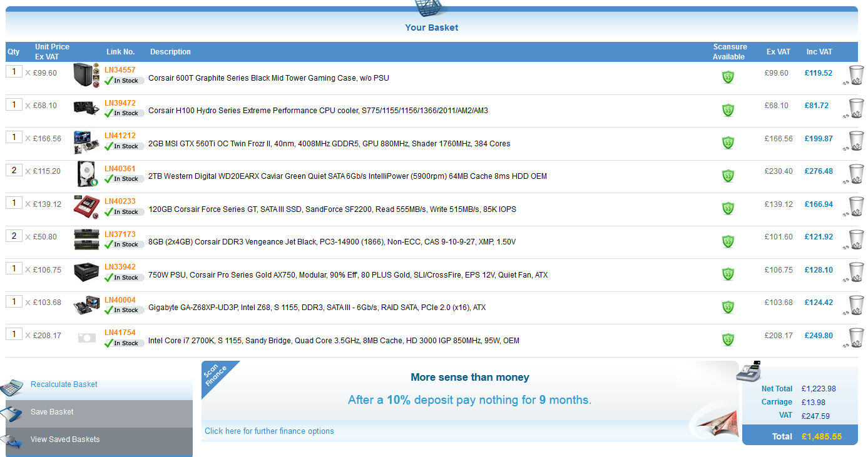868x457 pixels.
Task: Remove the Gigabyte motherboard with trash icon
Action: tap(855, 304)
